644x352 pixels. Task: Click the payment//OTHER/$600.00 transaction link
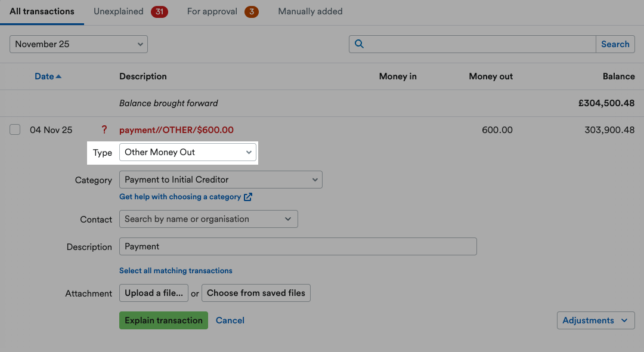click(x=176, y=130)
